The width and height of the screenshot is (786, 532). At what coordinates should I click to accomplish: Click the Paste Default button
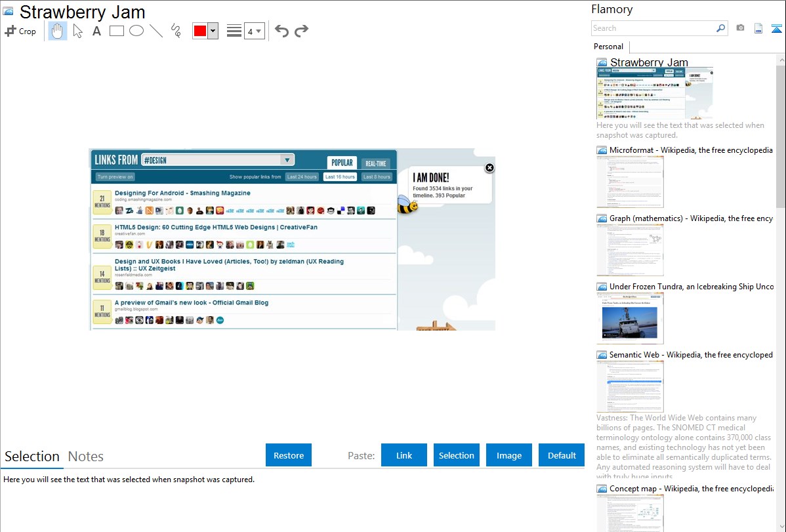click(562, 455)
